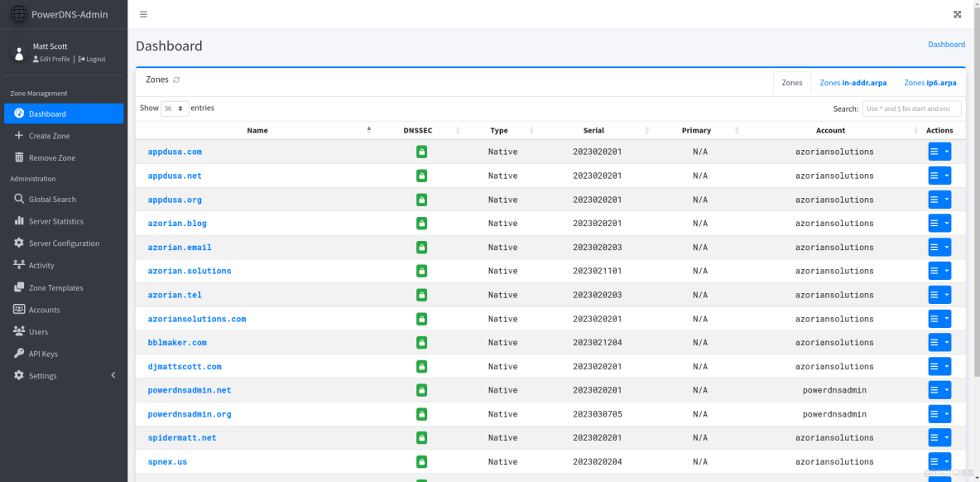Click the hamburger sidebar toggle icon
Image resolution: width=980 pixels, height=482 pixels.
[144, 14]
